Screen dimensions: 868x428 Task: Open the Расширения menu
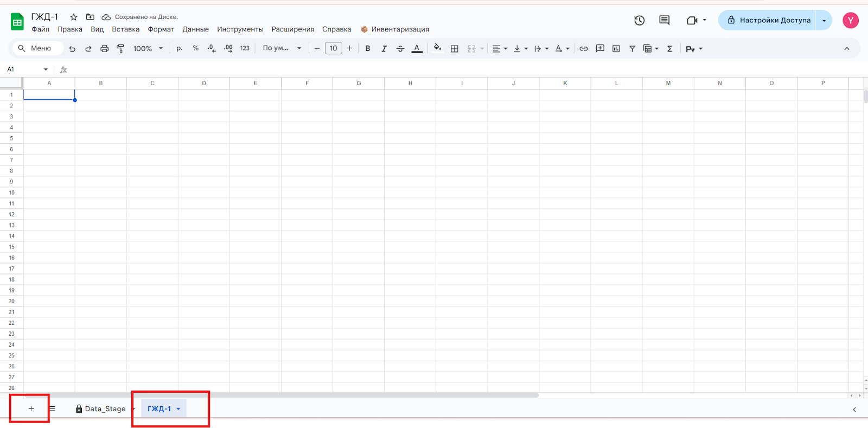[293, 29]
